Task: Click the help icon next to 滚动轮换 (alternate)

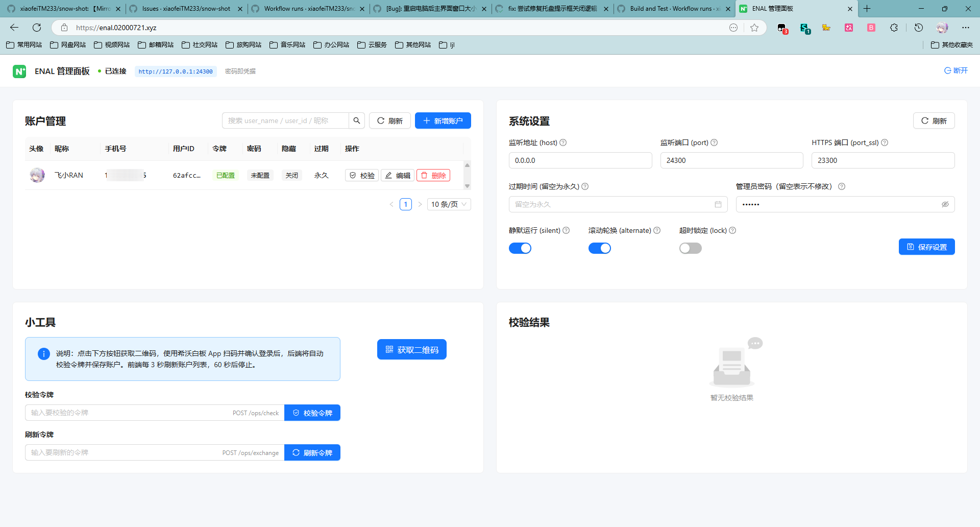Action: tap(657, 230)
